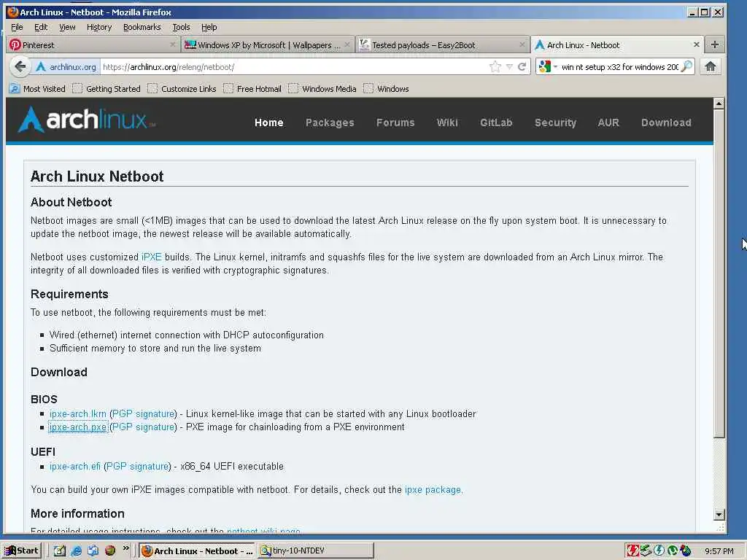Reload the page with the refresh icon
Screen dimensions: 747x560
coord(522,66)
